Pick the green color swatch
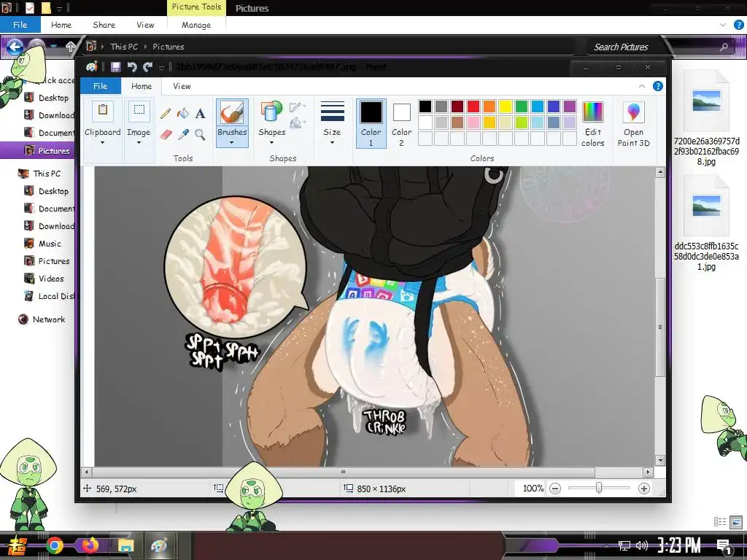Screen dimensions: 747x560 pos(522,106)
